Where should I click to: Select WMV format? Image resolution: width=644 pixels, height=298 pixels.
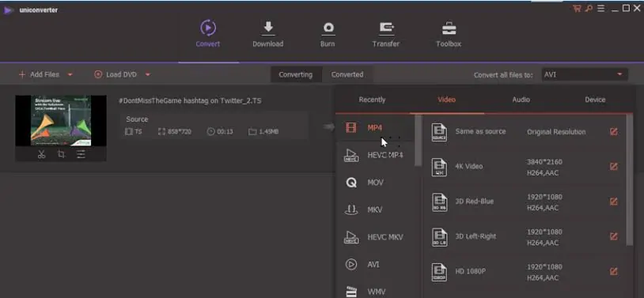(x=374, y=292)
